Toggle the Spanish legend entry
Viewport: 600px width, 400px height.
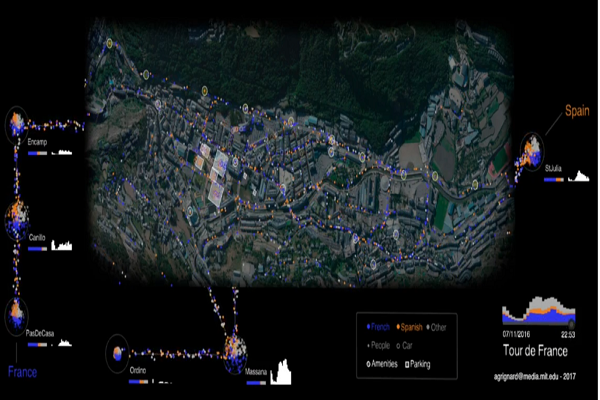(409, 327)
